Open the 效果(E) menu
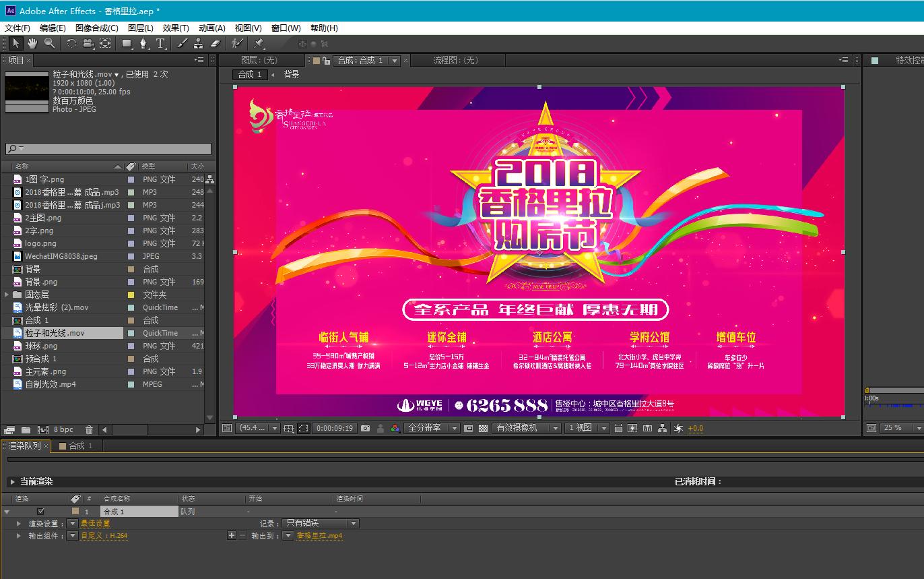Image resolution: width=924 pixels, height=579 pixels. pos(176,28)
